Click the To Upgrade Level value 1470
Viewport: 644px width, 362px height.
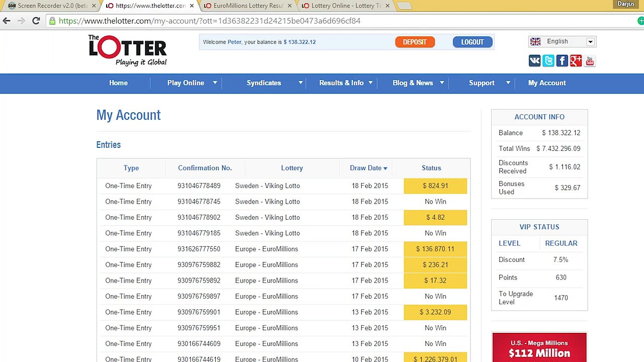click(561, 298)
